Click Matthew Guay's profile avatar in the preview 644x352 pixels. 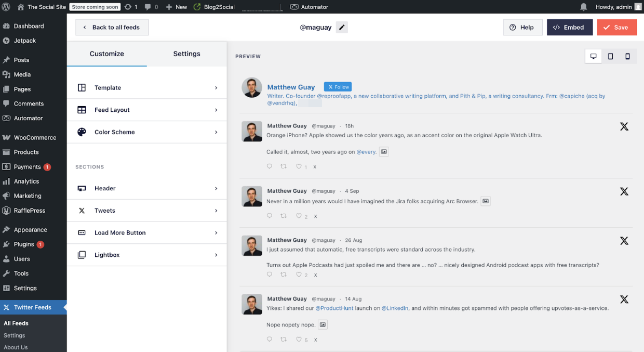pos(252,87)
